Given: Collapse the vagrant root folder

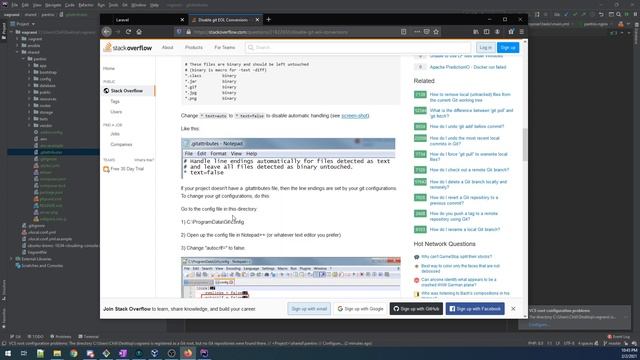Looking at the screenshot, I should 11,32.
